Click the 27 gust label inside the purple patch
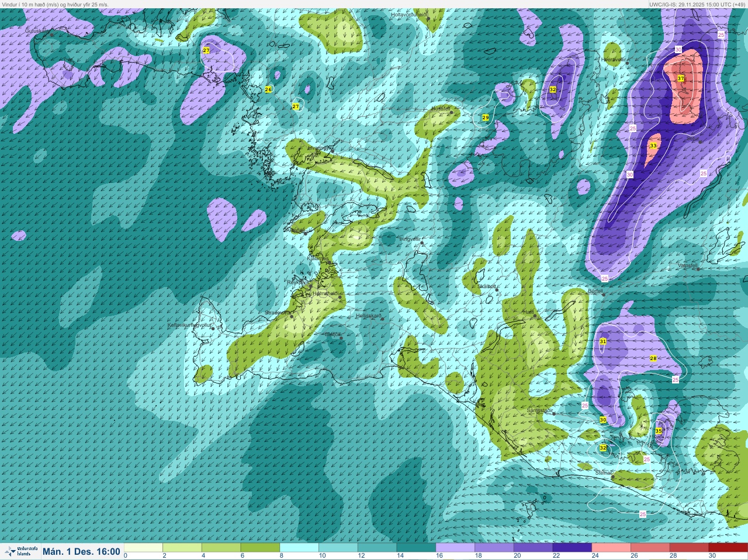This screenshot has height=560, width=748. (206, 50)
